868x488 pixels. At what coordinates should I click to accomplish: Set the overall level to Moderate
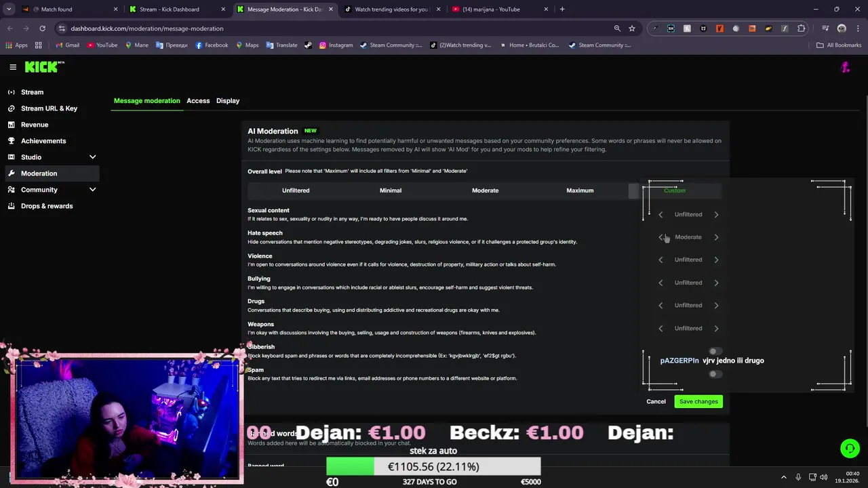click(486, 190)
